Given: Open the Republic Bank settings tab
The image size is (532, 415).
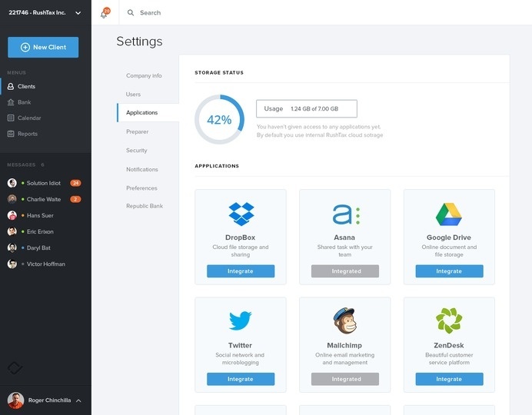Looking at the screenshot, I should (x=145, y=206).
